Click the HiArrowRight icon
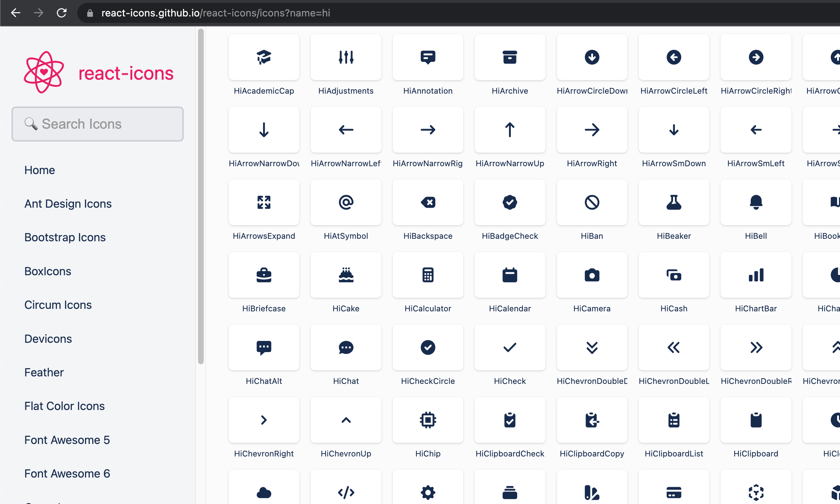This screenshot has height=504, width=840. click(592, 130)
